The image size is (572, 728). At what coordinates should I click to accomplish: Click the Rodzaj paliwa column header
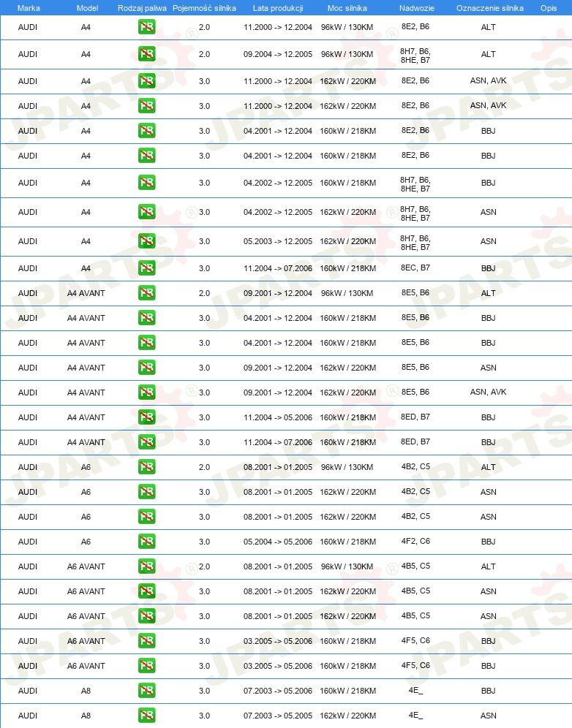[142, 8]
